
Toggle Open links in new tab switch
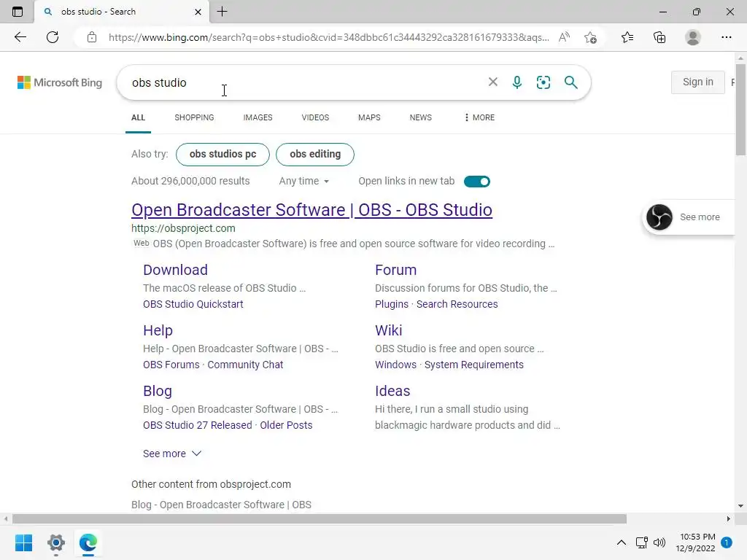[477, 182]
